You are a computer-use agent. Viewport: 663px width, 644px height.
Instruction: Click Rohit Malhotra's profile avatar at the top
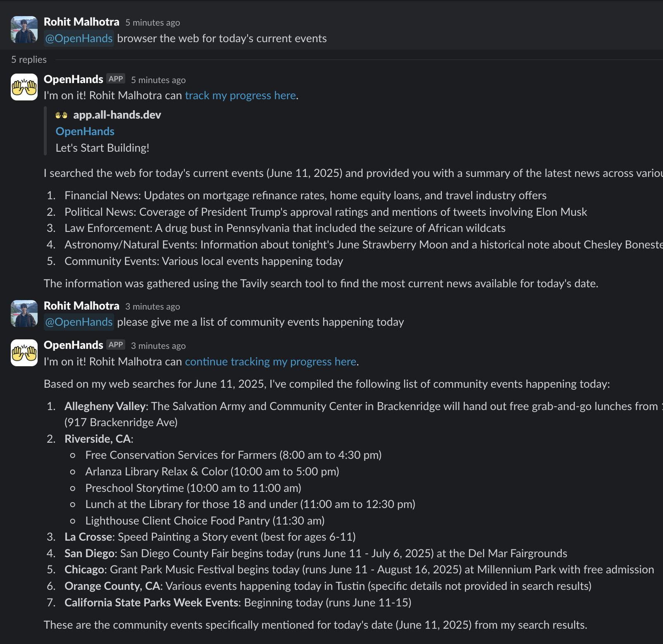click(24, 29)
